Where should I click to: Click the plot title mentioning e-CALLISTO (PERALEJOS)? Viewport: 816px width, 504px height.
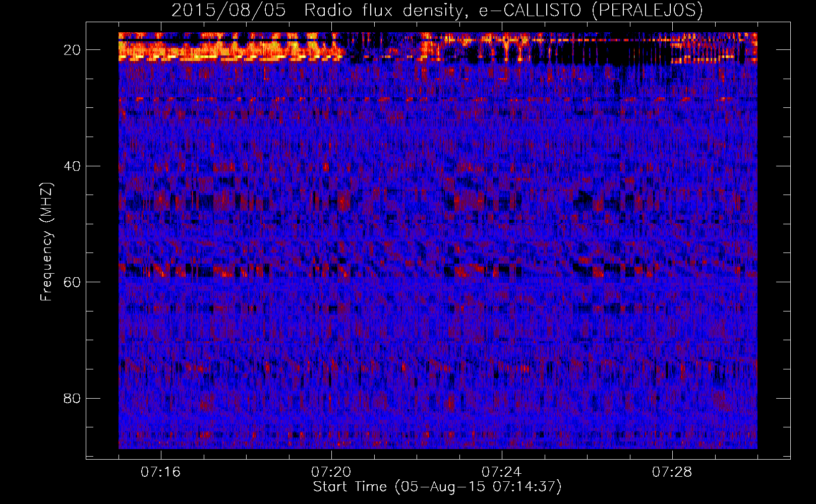click(437, 10)
